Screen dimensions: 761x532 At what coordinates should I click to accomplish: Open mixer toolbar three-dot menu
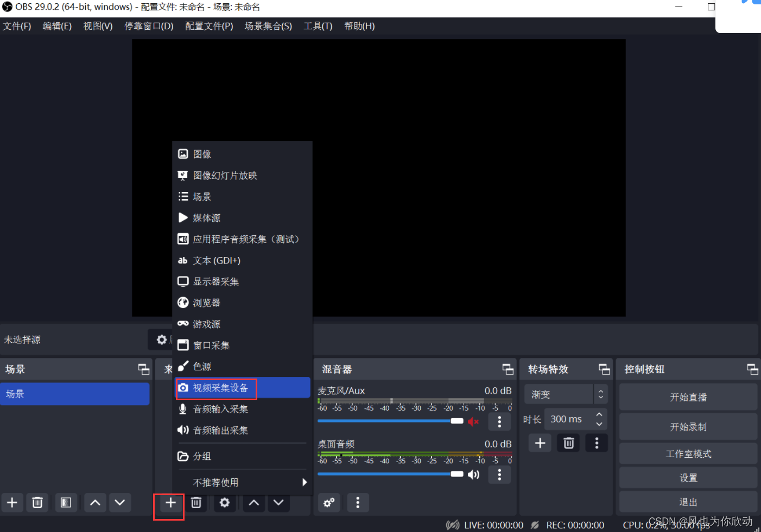click(358, 503)
